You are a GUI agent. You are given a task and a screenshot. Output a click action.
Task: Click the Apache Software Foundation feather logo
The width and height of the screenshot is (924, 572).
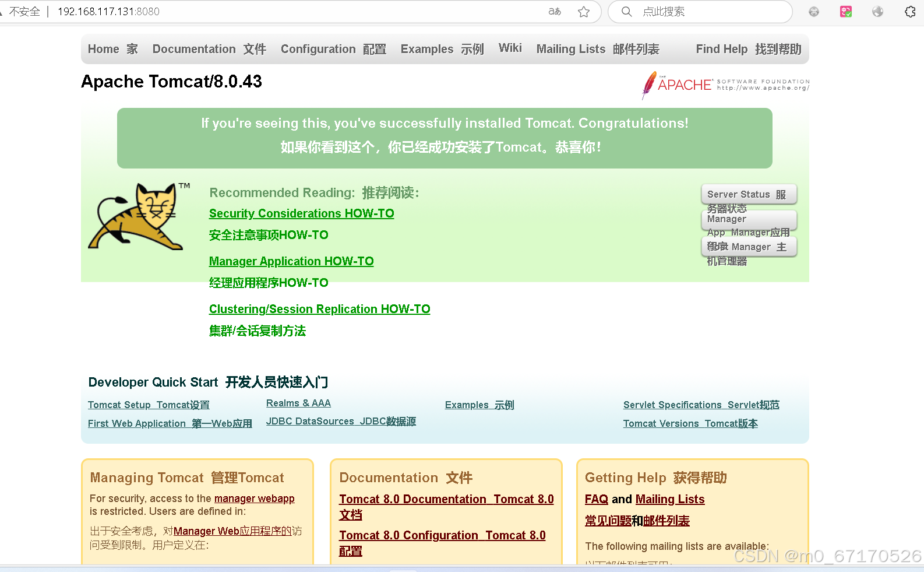click(x=725, y=85)
